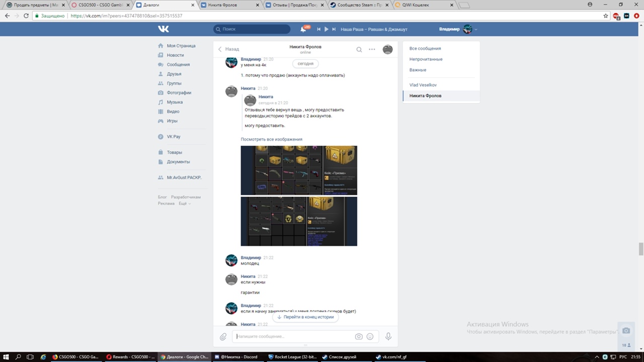Select the Непрочитанные messages filter
644x362 pixels.
click(426, 59)
